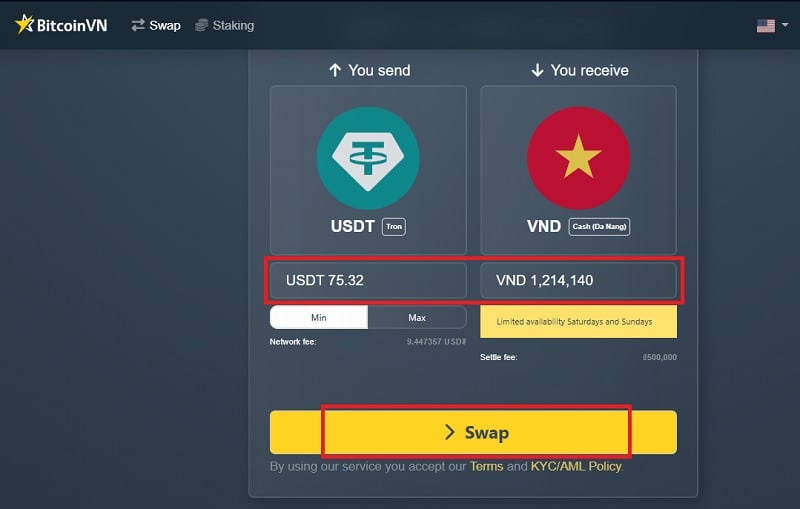The width and height of the screenshot is (800, 509).
Task: Select the Max amount option
Action: point(417,318)
